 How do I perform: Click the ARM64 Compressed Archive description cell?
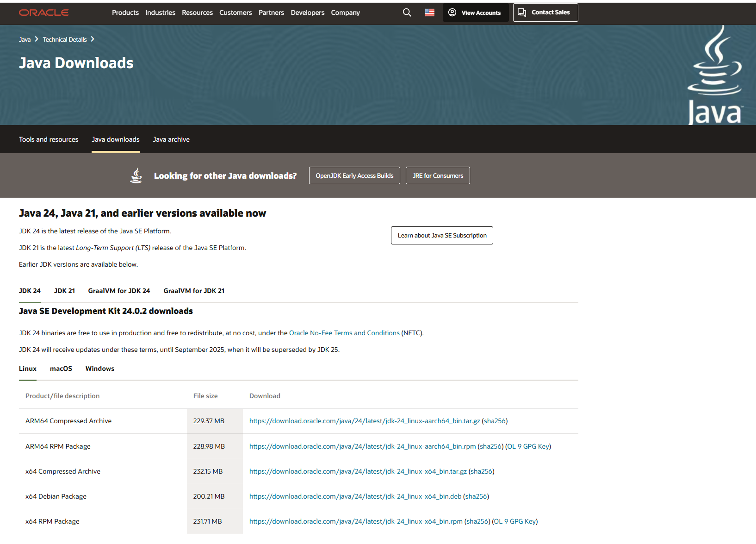point(103,421)
